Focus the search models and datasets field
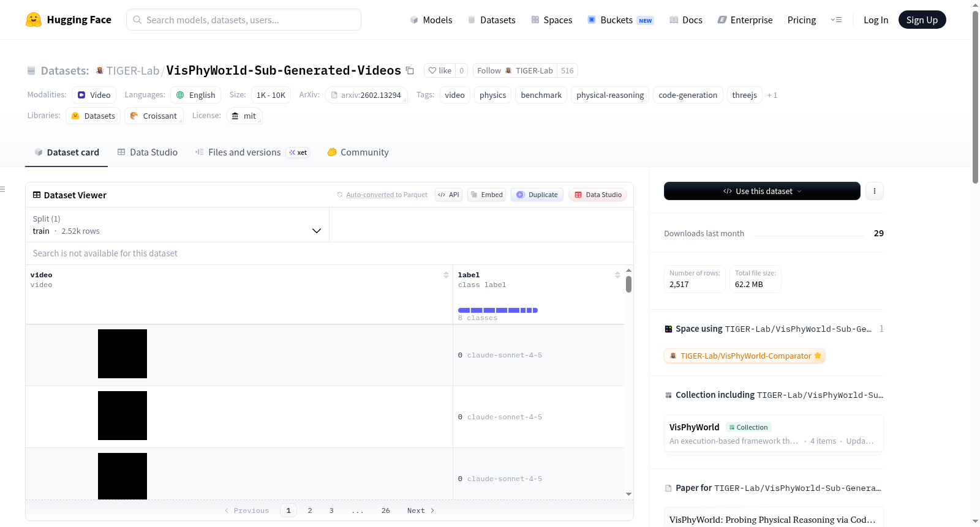The image size is (980, 527). point(244,20)
